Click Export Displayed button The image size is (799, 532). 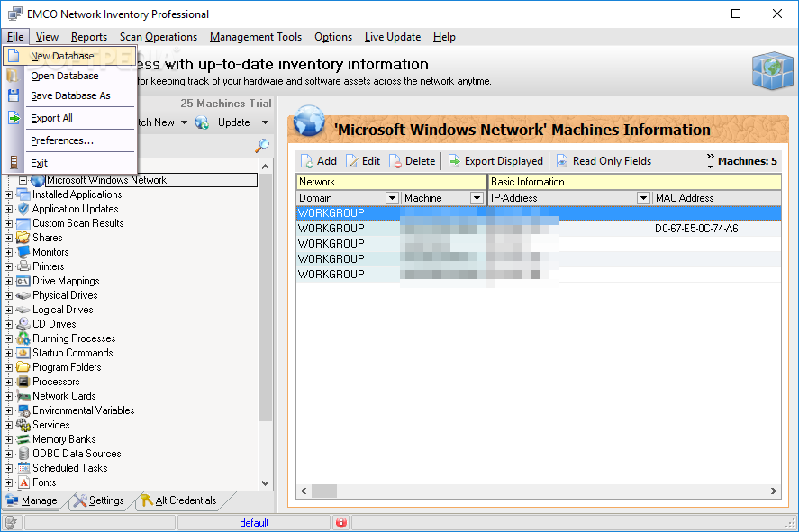click(495, 161)
